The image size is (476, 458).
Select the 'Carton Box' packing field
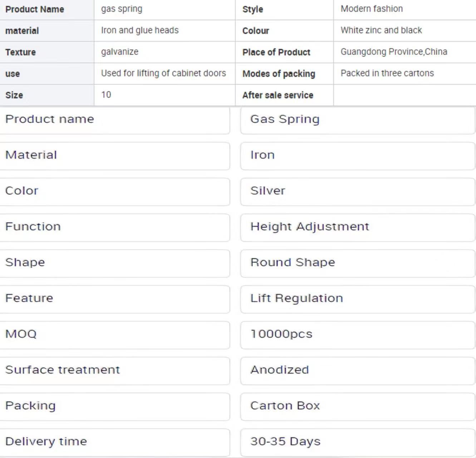click(x=358, y=406)
